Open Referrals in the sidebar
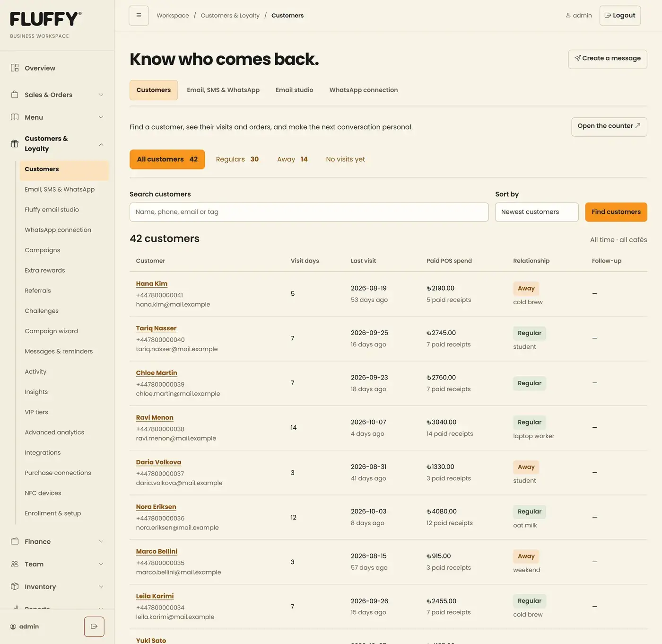Viewport: 662px width, 644px height. tap(38, 291)
